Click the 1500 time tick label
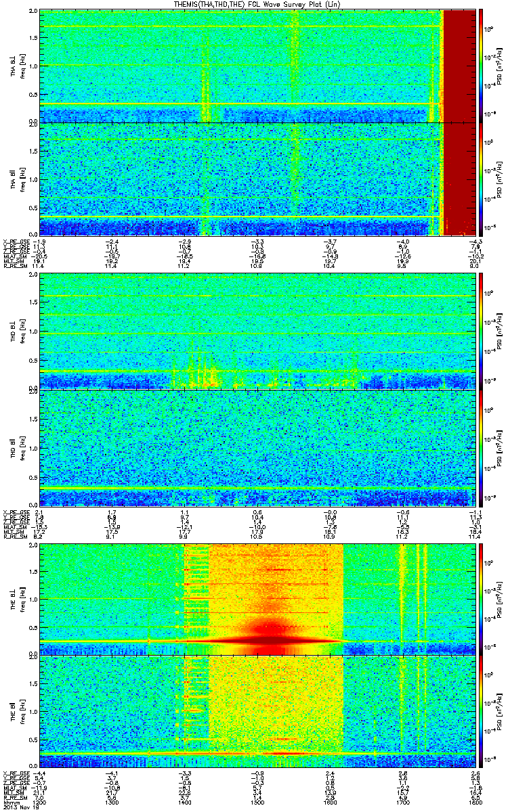Screen dimensions: 508x812 coord(257,801)
